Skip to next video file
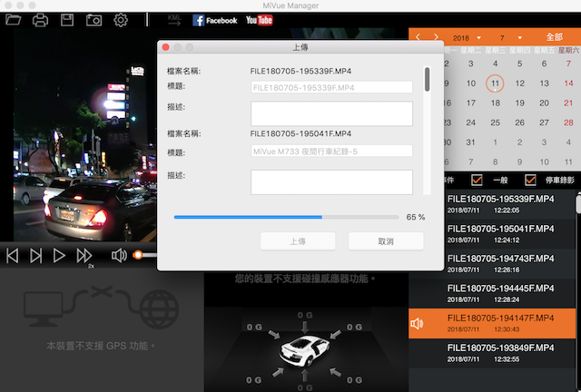 [x=36, y=256]
